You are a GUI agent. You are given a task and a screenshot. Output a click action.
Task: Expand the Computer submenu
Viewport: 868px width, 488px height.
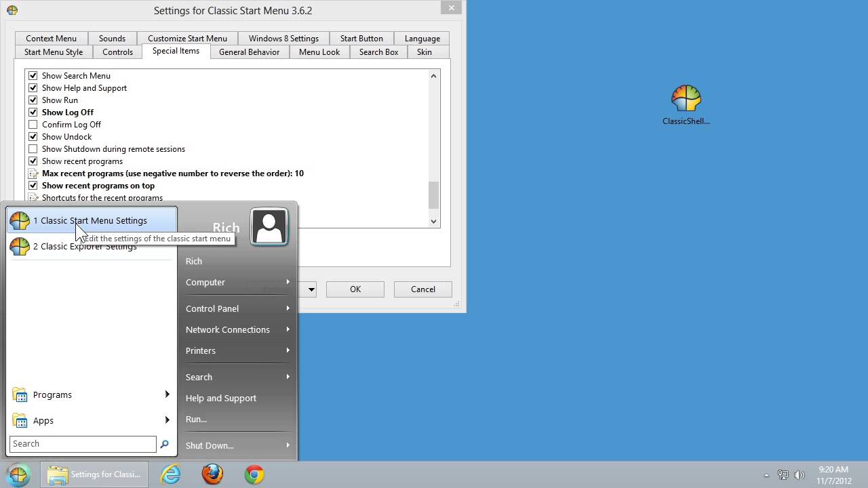[288, 282]
